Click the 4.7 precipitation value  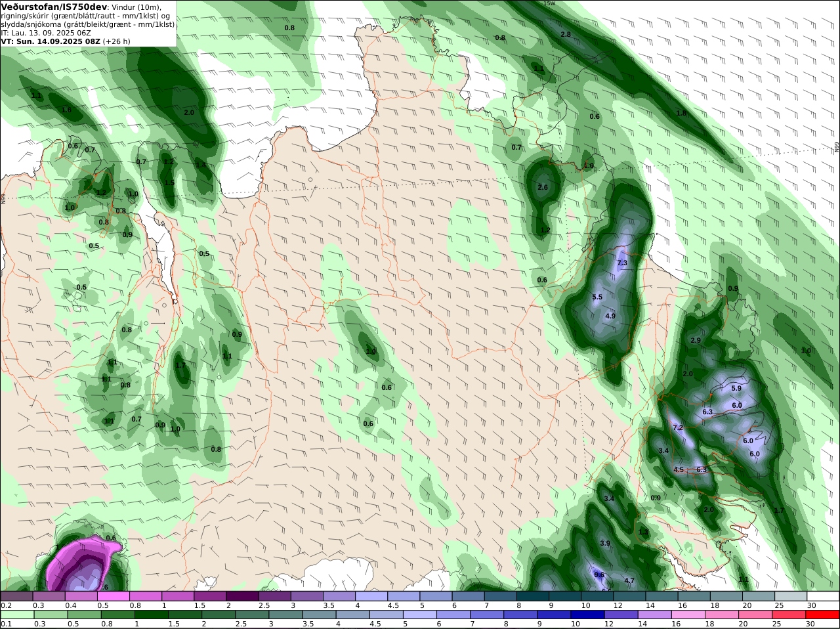point(629,580)
